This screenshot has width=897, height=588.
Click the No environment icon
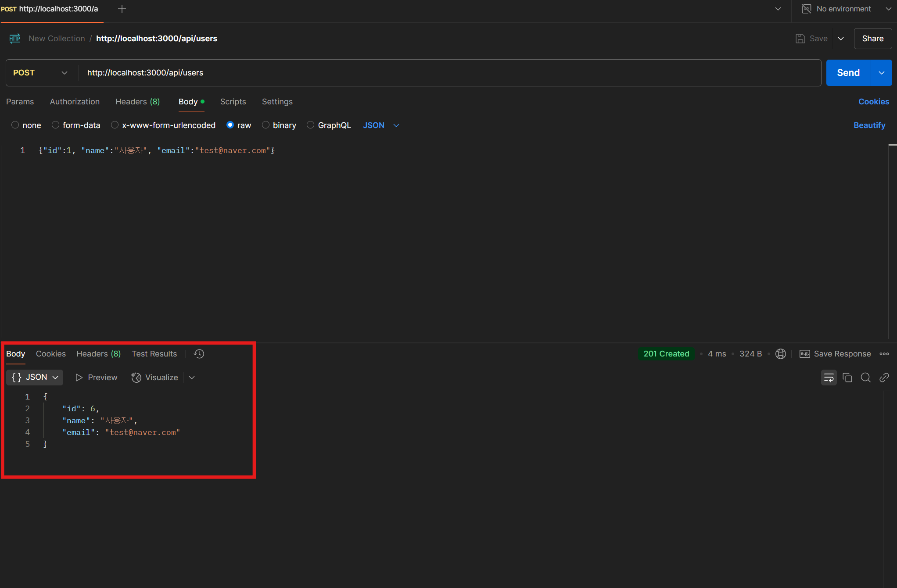coord(806,9)
